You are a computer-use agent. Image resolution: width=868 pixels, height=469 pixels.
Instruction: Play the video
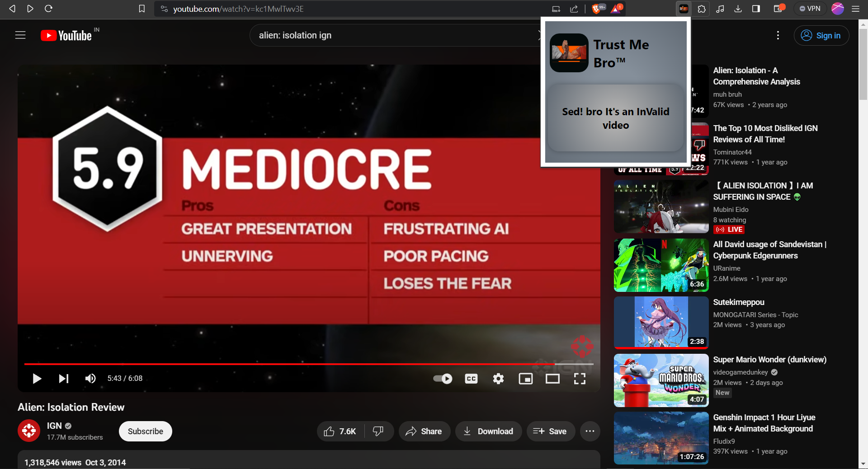click(x=37, y=379)
